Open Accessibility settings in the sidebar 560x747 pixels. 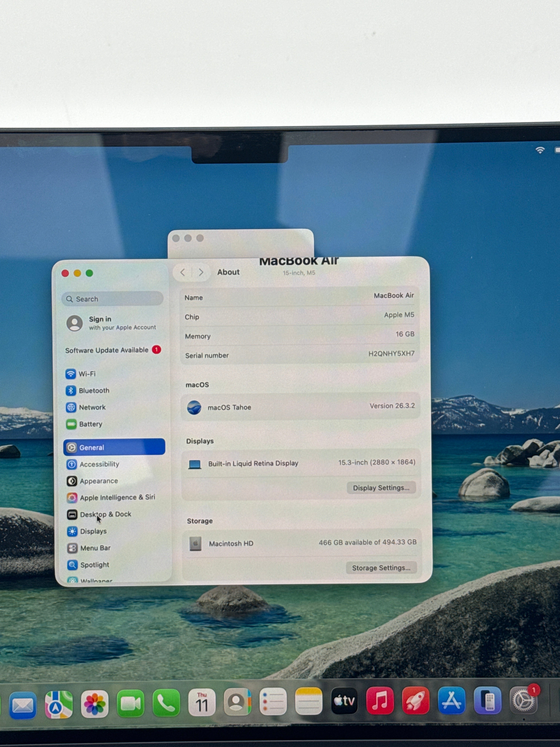tap(114, 464)
